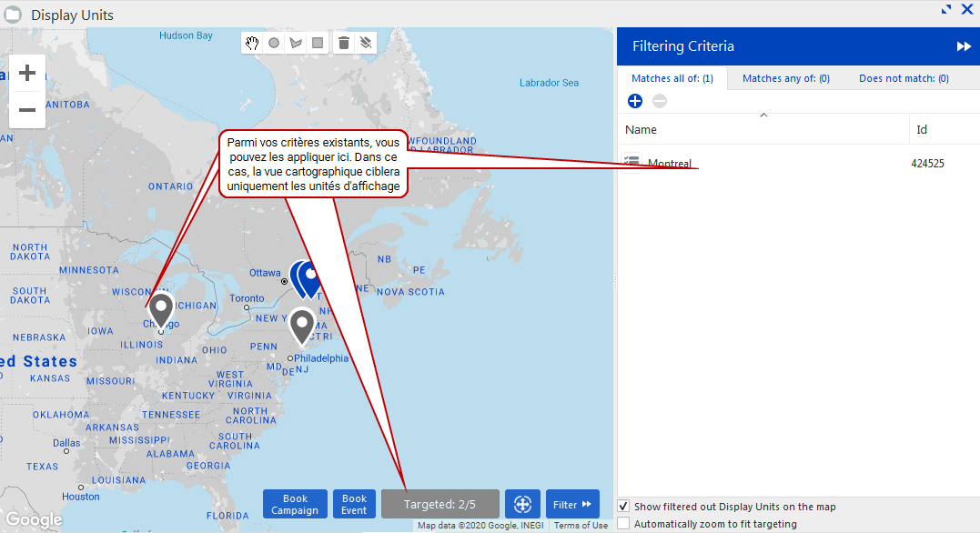Viewport: 980px width, 533px height.
Task: Zoom in on the map
Action: pos(27,73)
